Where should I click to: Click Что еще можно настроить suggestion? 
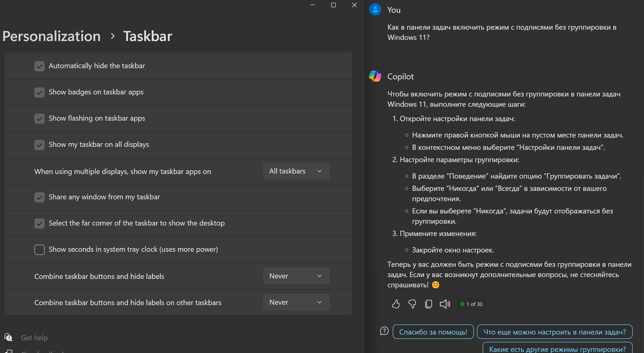[554, 332]
